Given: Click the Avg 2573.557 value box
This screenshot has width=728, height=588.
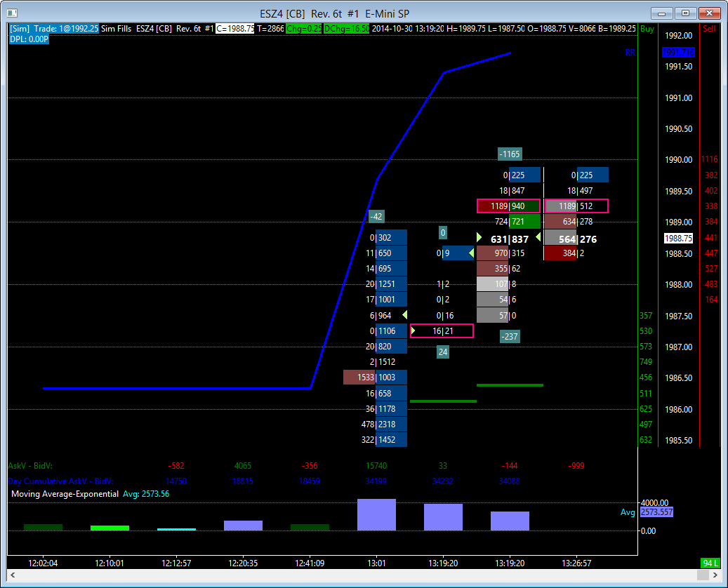Looking at the screenshot, I should [656, 512].
